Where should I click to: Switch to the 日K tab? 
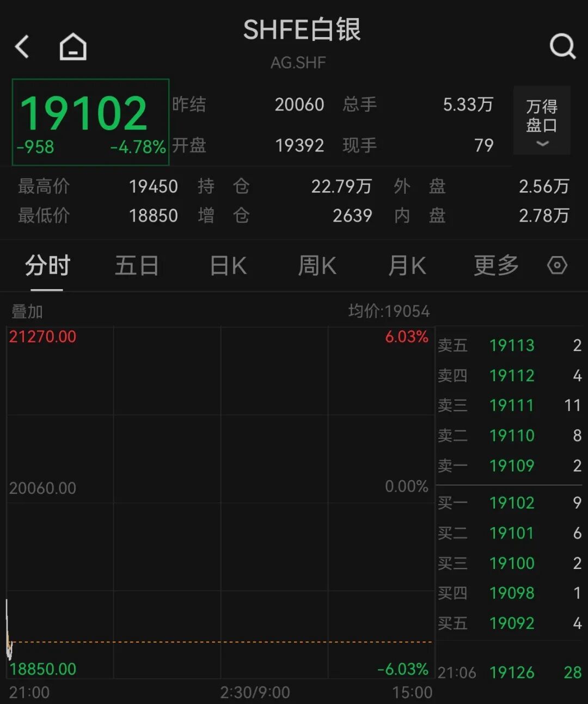tap(229, 266)
